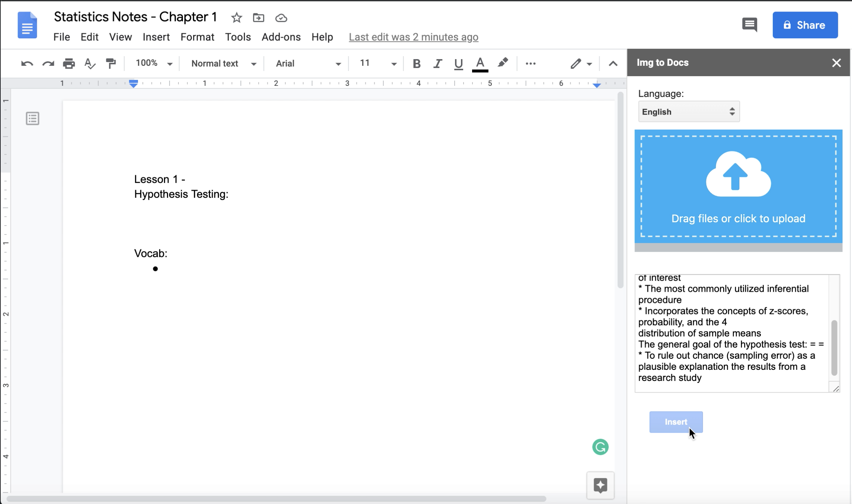Click the Grammarly icon on document
The width and height of the screenshot is (852, 504).
(x=601, y=447)
